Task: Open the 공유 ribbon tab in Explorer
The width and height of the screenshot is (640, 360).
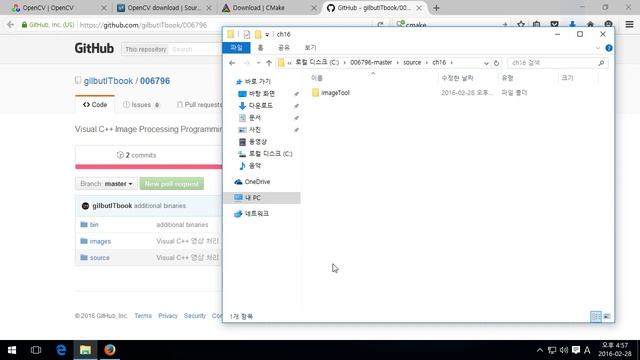Action: click(x=284, y=48)
